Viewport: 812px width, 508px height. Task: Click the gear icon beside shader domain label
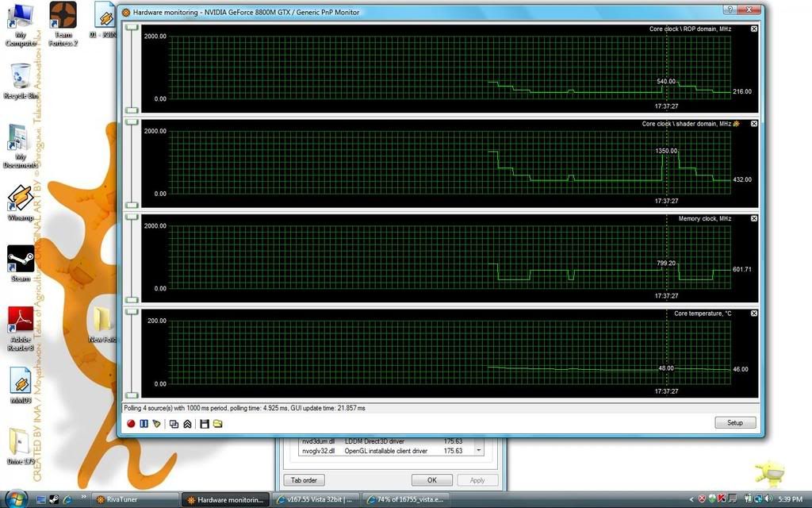(x=737, y=123)
